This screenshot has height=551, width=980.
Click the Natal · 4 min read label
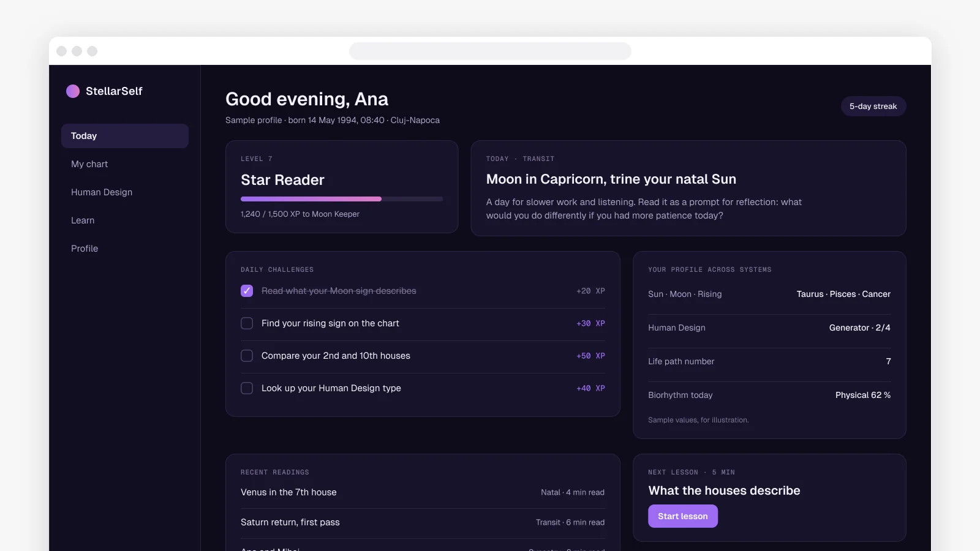[x=573, y=493]
